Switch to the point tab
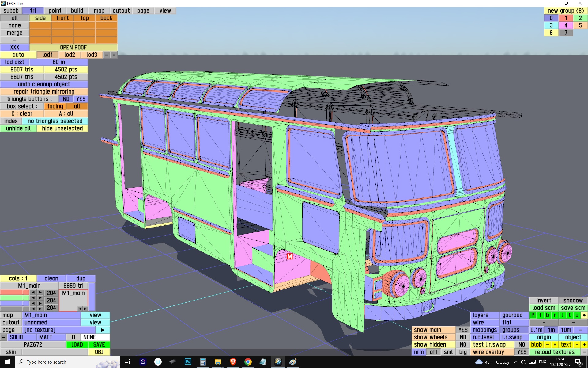 tap(55, 11)
